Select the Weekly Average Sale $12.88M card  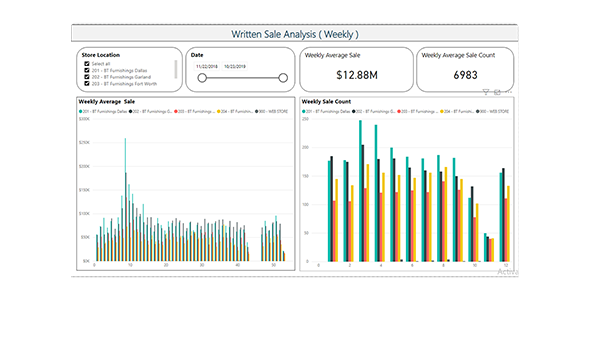(356, 70)
